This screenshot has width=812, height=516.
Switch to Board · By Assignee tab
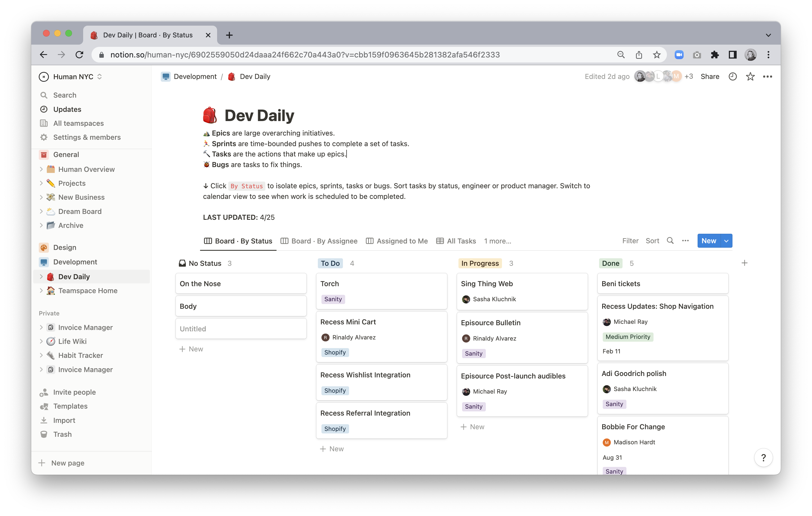319,241
